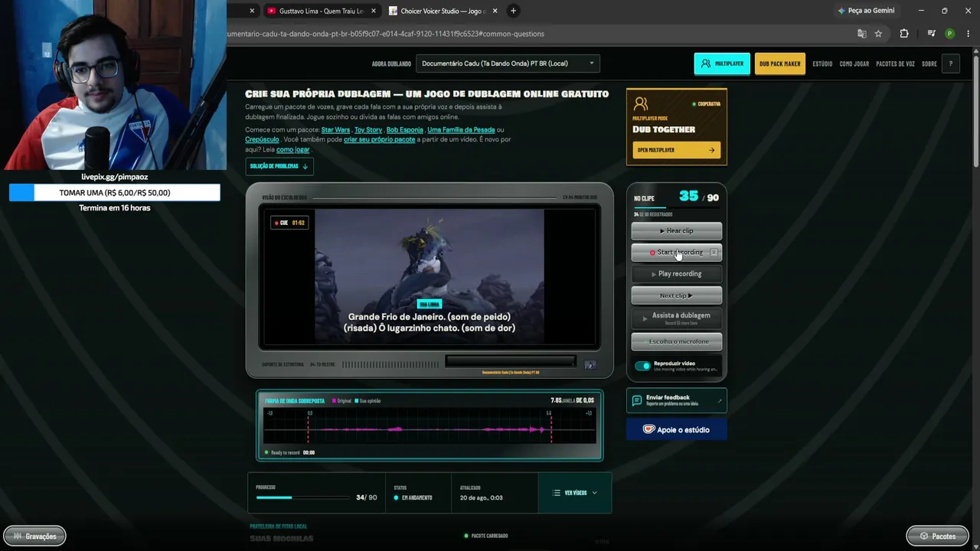Open the Chrome three-dot menu

click(x=967, y=34)
